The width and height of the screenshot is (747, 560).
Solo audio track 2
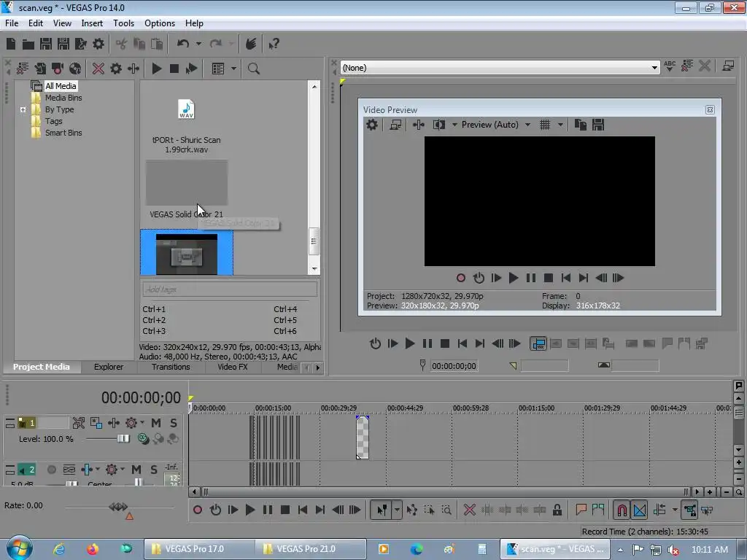[154, 470]
